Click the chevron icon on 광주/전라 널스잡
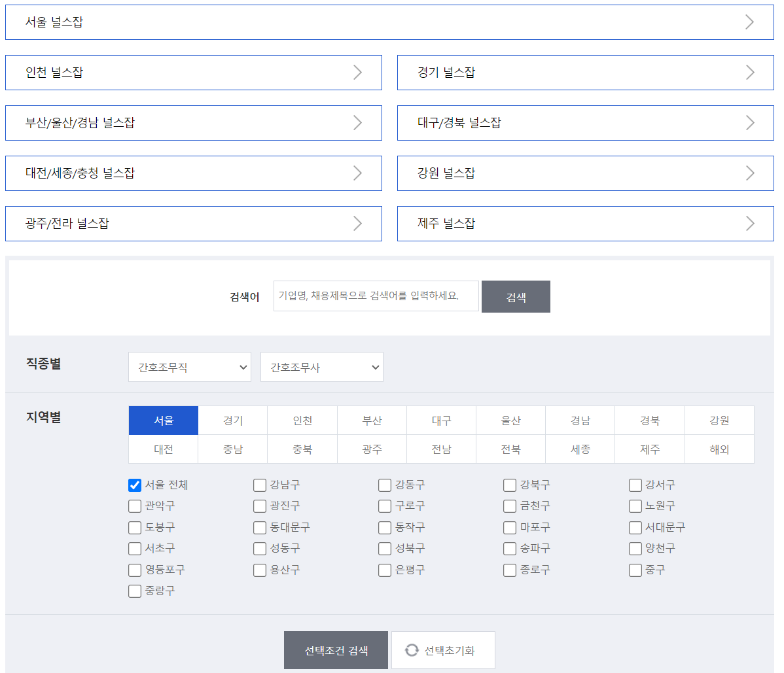This screenshot has width=784, height=673. coord(357,223)
